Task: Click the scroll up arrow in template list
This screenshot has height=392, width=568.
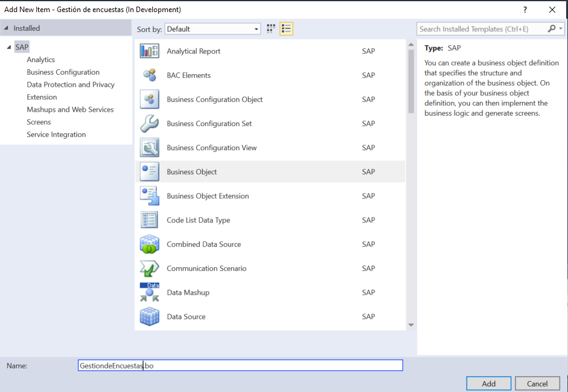Action: [411, 45]
